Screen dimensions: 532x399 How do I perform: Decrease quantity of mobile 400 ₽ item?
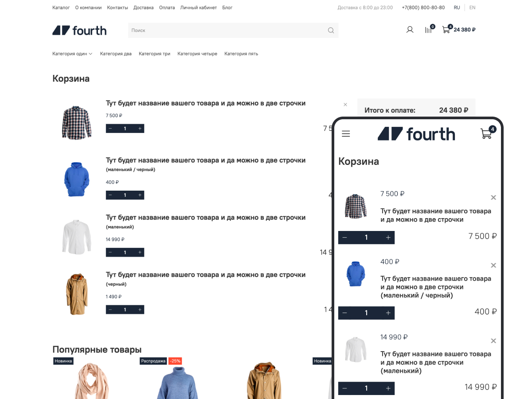coord(345,313)
